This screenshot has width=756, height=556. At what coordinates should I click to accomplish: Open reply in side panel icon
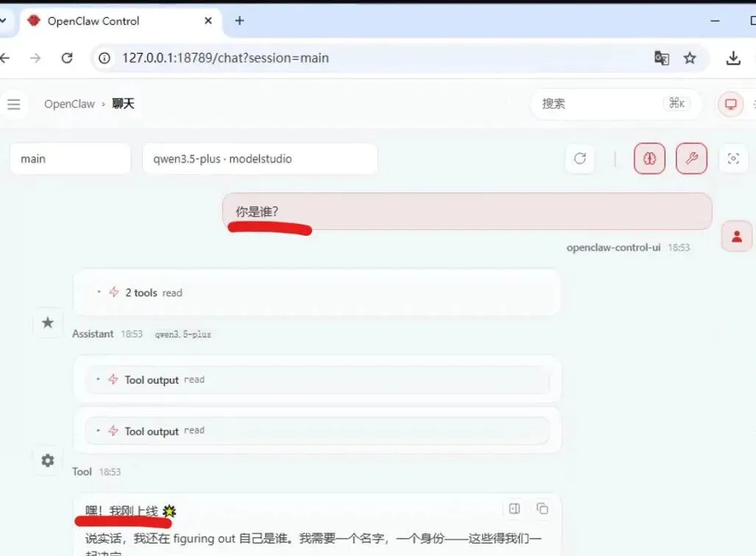(x=515, y=509)
